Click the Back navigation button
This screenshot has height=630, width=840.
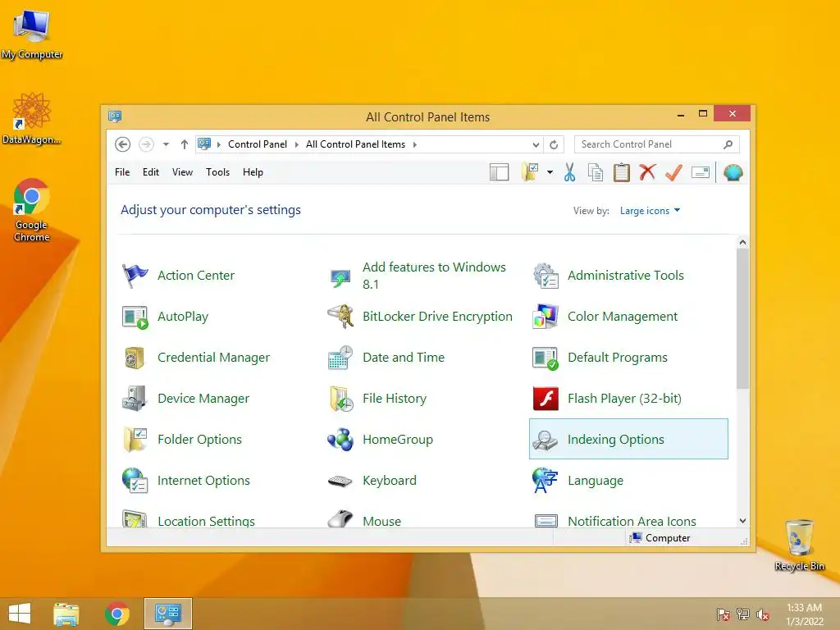coord(123,144)
